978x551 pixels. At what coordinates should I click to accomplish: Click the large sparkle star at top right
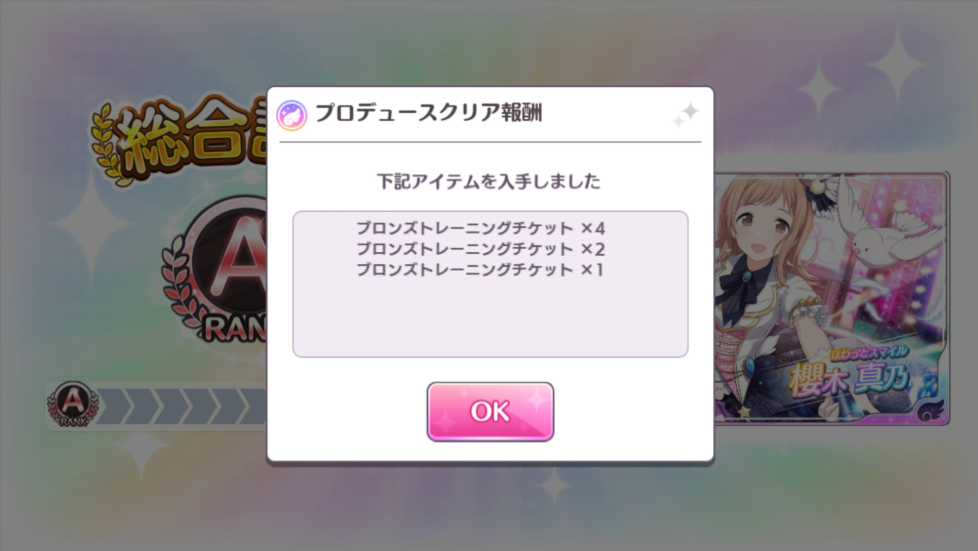click(x=897, y=66)
